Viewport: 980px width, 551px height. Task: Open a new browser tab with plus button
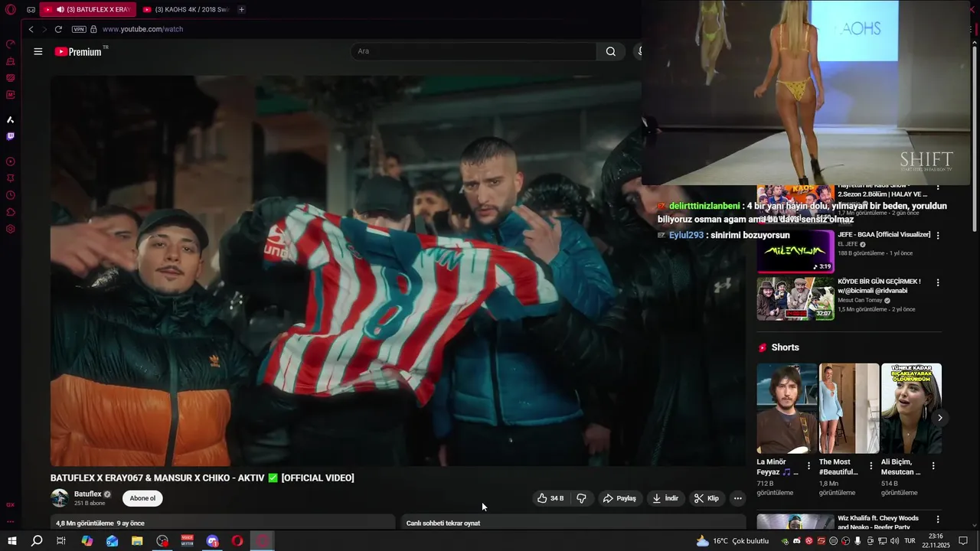[241, 9]
